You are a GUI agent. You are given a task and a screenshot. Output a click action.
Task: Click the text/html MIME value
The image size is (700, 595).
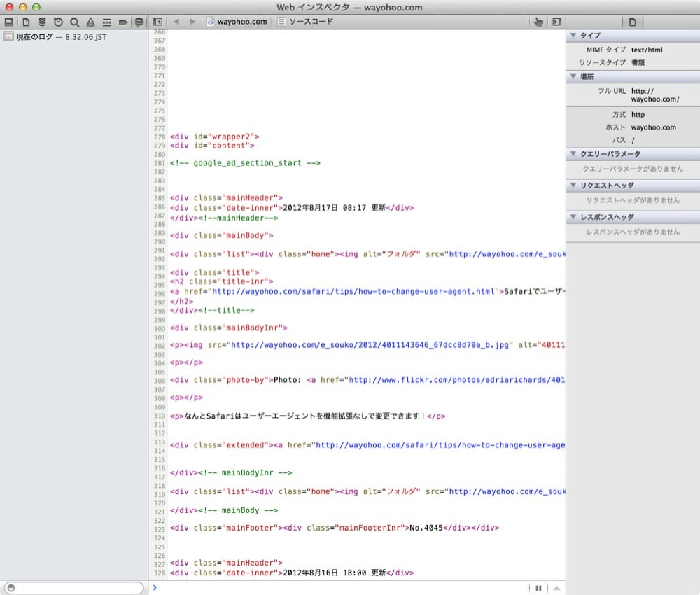[647, 50]
